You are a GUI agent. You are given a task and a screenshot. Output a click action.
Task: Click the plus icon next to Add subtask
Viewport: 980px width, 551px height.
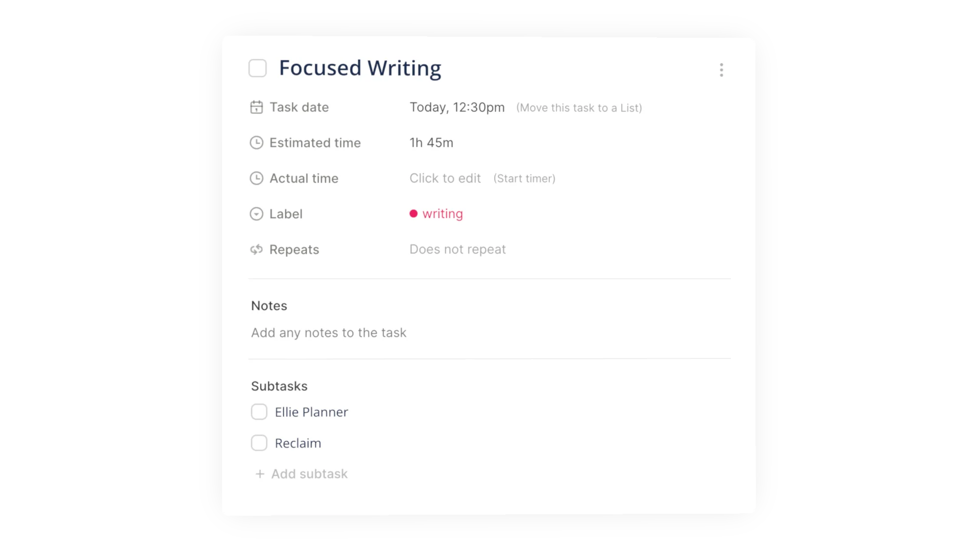(259, 474)
